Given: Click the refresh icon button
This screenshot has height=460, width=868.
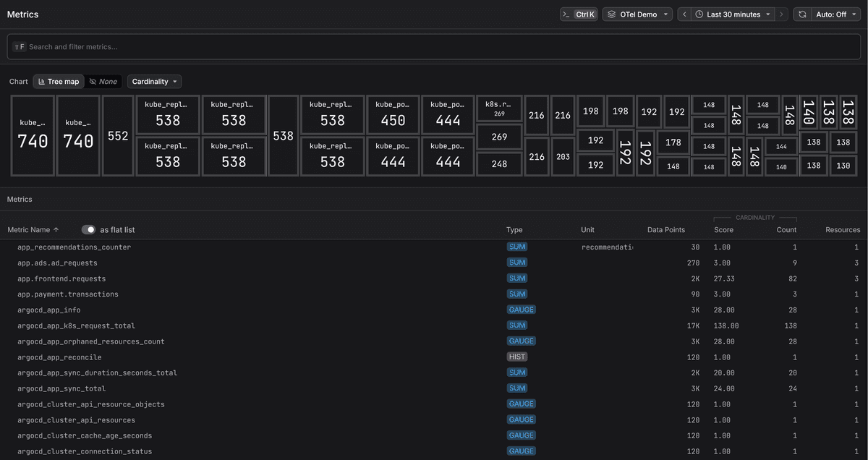Looking at the screenshot, I should point(801,14).
